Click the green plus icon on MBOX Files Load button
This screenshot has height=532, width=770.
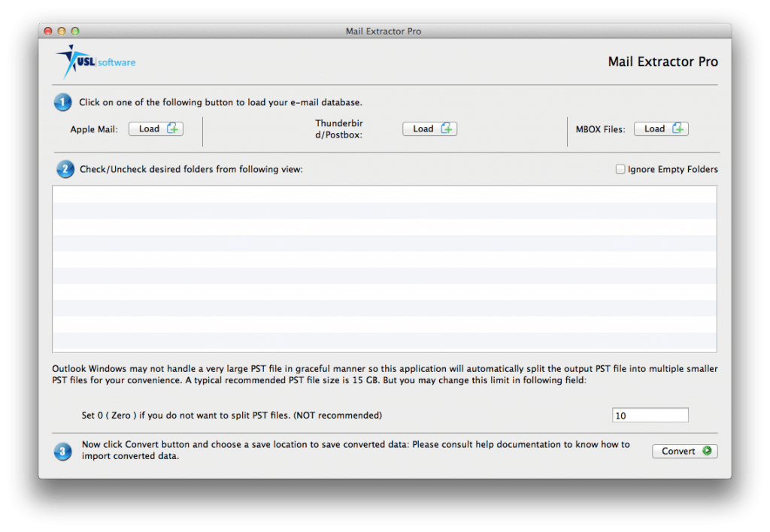pos(680,128)
